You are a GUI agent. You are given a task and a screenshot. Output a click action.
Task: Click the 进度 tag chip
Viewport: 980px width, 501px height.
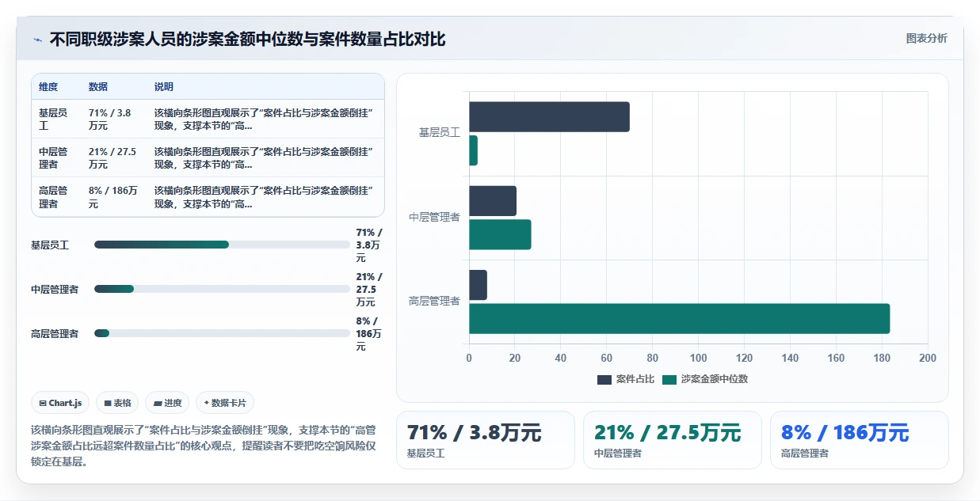pyautogui.click(x=167, y=403)
